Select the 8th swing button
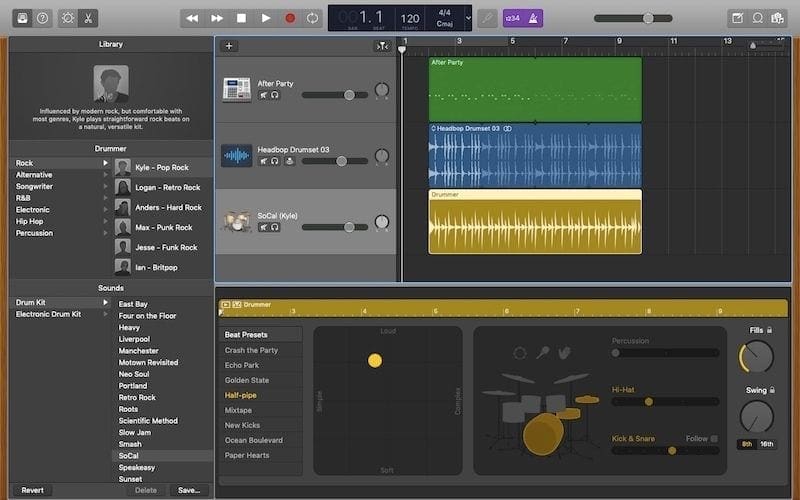 tap(747, 444)
